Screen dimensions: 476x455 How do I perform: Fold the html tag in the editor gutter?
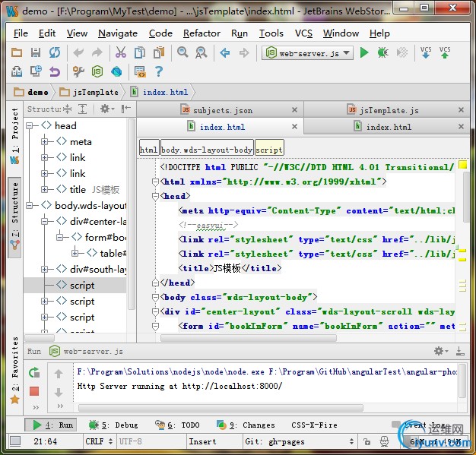pos(155,182)
